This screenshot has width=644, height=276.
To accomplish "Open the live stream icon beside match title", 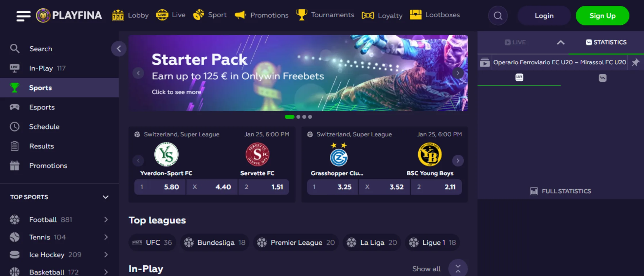I will coord(485,62).
